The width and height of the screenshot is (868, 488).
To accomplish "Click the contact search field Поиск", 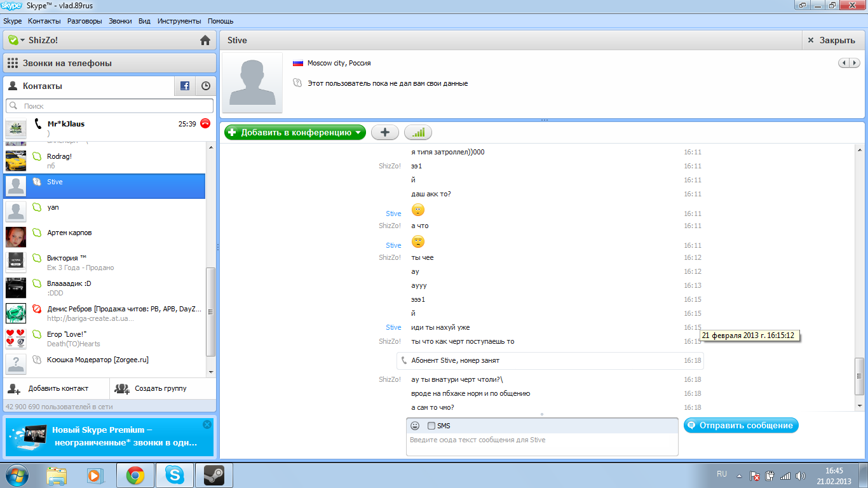I will (109, 106).
